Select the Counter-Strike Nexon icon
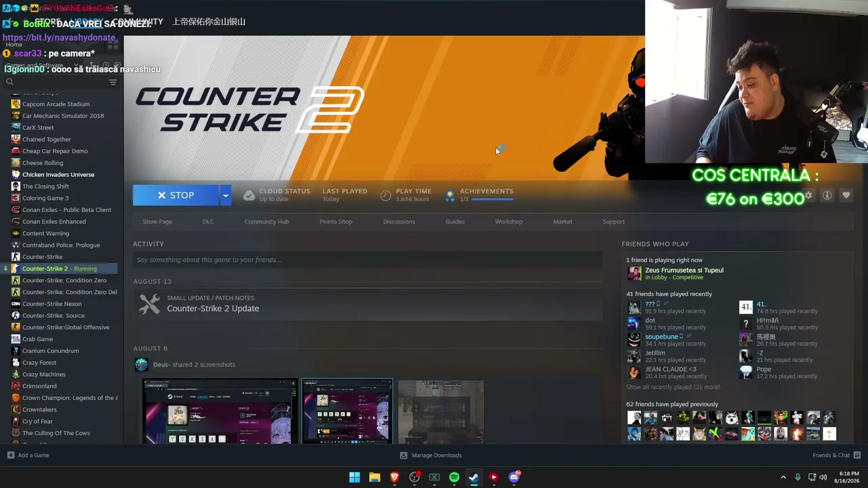This screenshot has width=868, height=488. pyautogui.click(x=16, y=304)
